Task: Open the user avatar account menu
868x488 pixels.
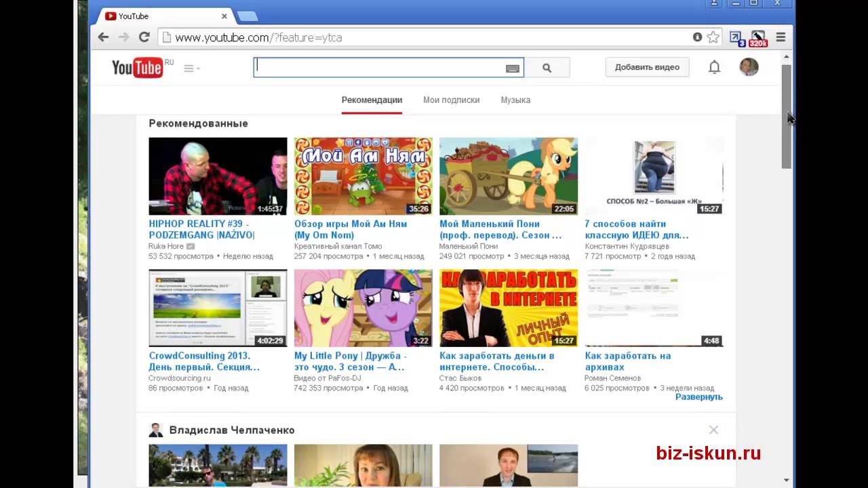Action: point(749,67)
